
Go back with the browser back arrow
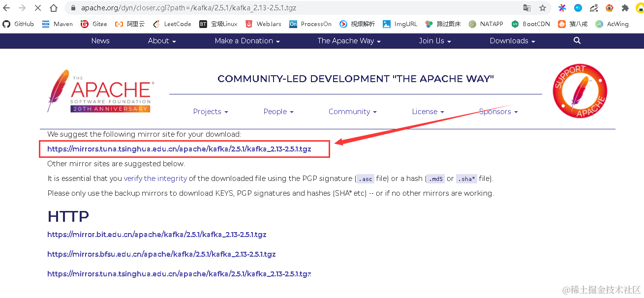[6, 8]
